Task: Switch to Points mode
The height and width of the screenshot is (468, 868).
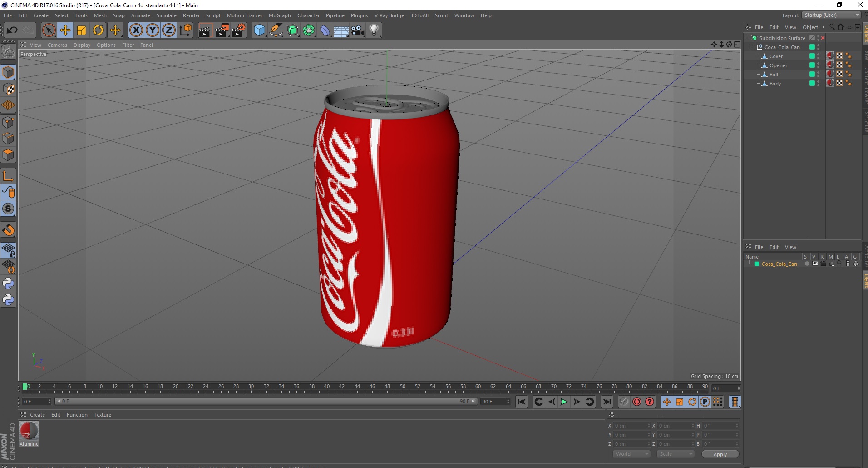Action: (8, 122)
